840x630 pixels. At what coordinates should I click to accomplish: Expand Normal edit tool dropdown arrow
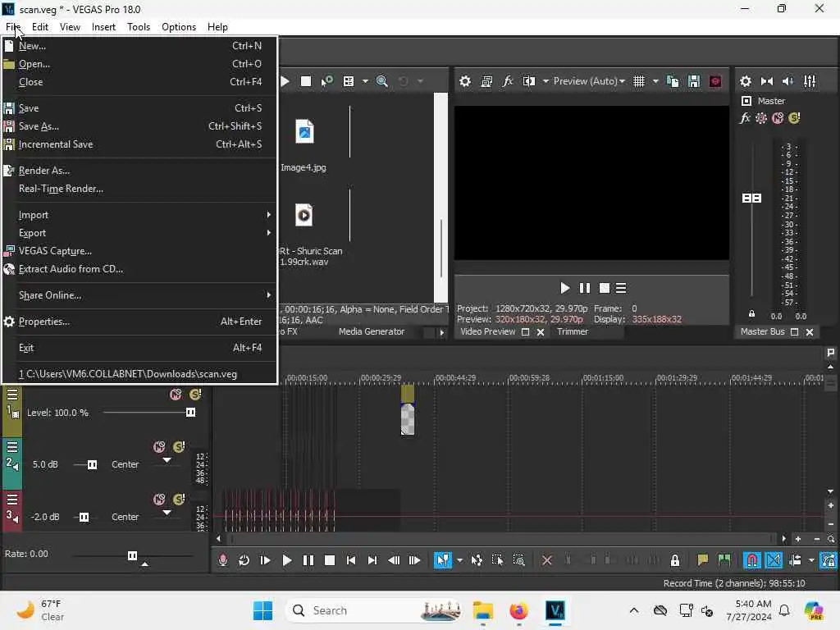(x=459, y=560)
